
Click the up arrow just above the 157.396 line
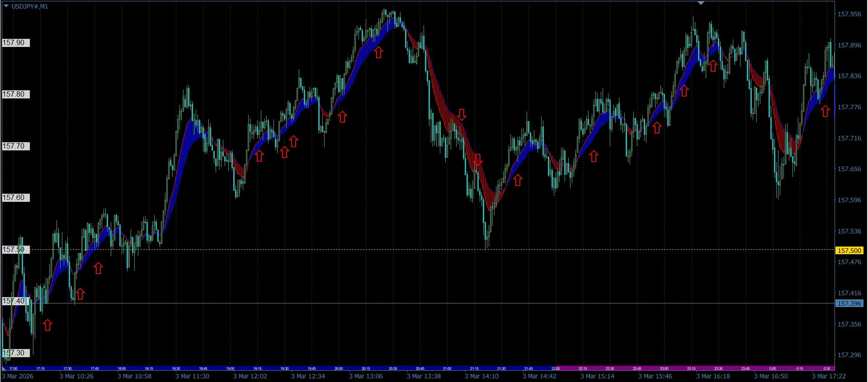(80, 294)
